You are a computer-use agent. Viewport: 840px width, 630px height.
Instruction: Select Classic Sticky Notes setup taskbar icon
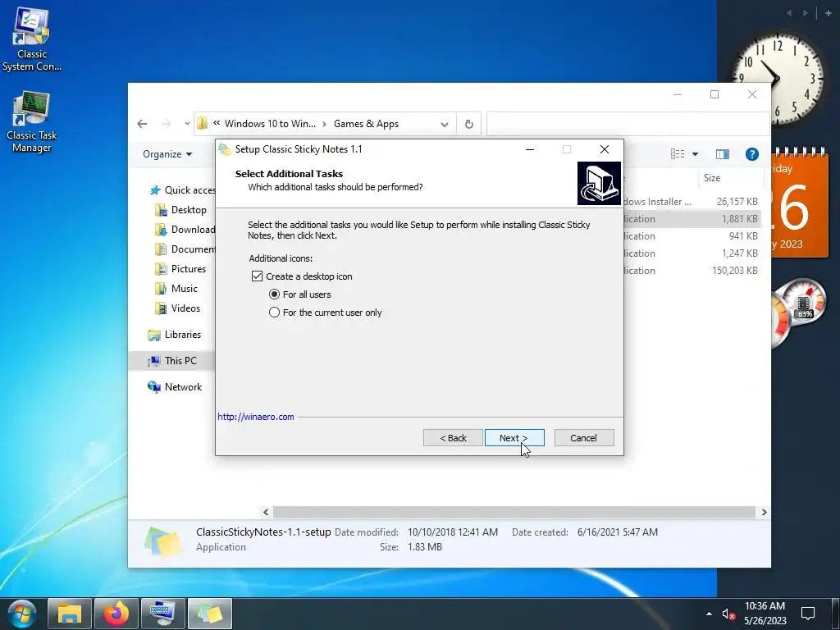tap(210, 614)
